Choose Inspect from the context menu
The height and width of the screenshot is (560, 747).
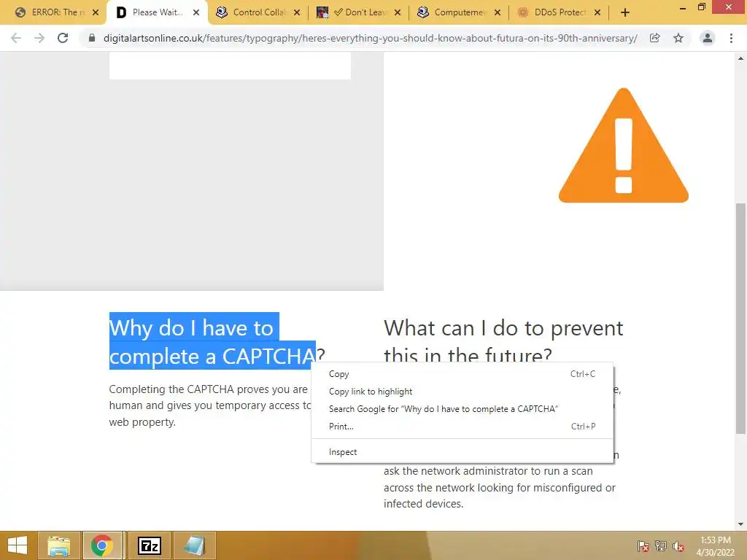coord(462,452)
